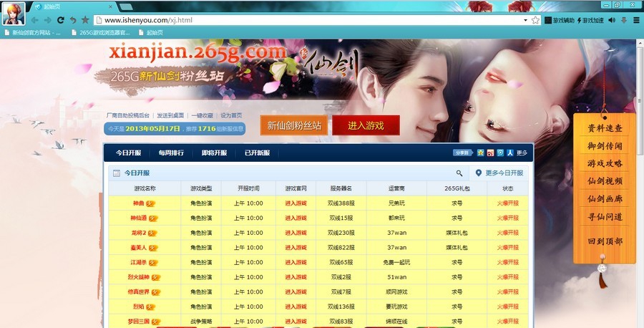Click the browser back arrow

point(35,20)
